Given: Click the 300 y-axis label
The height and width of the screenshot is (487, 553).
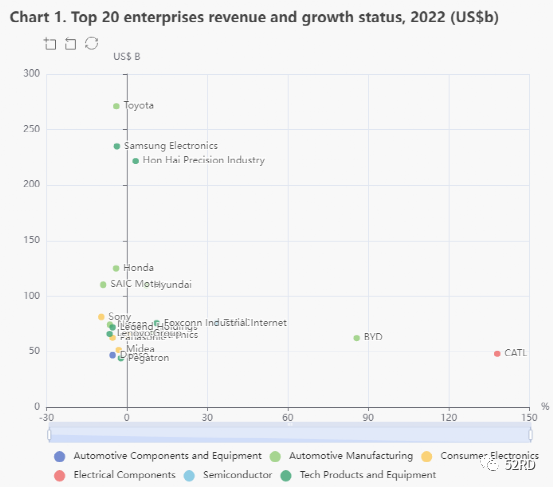Looking at the screenshot, I should pyautogui.click(x=32, y=73).
